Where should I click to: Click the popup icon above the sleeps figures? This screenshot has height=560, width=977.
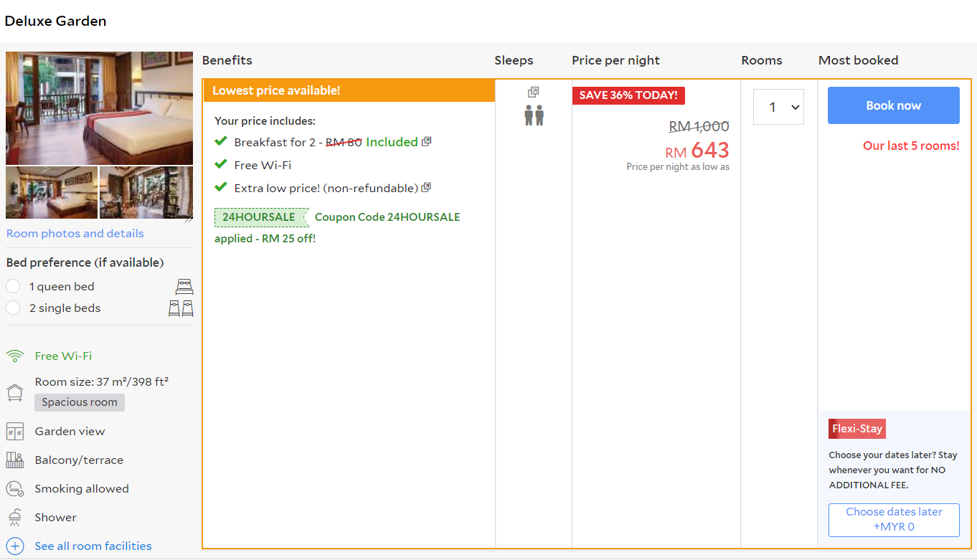coord(533,92)
